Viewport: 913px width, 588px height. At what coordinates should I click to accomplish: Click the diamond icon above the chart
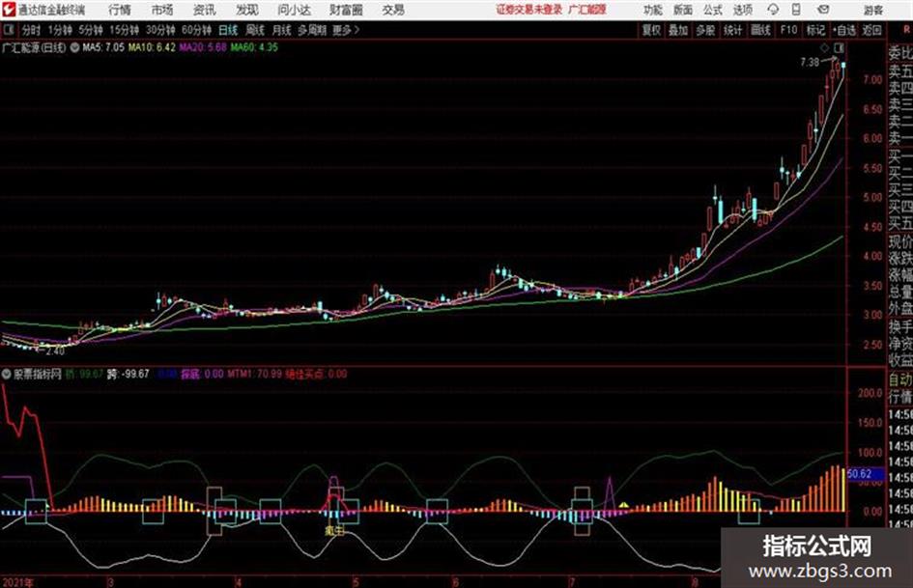[x=824, y=47]
